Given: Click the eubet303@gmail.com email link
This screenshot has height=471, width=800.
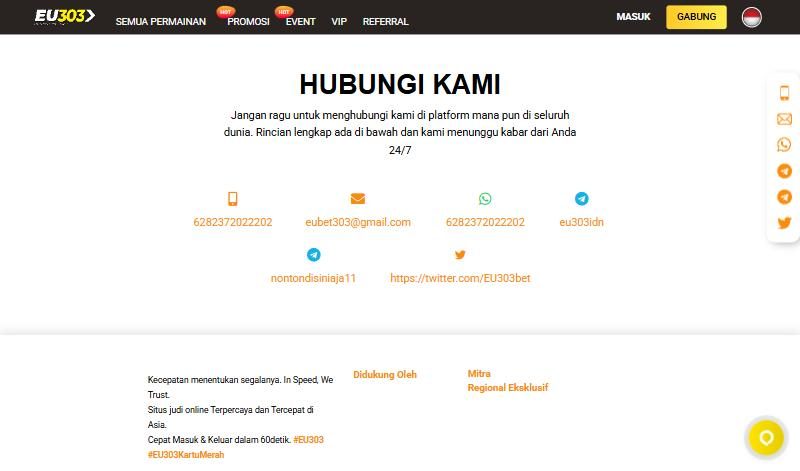Looking at the screenshot, I should click(x=358, y=222).
